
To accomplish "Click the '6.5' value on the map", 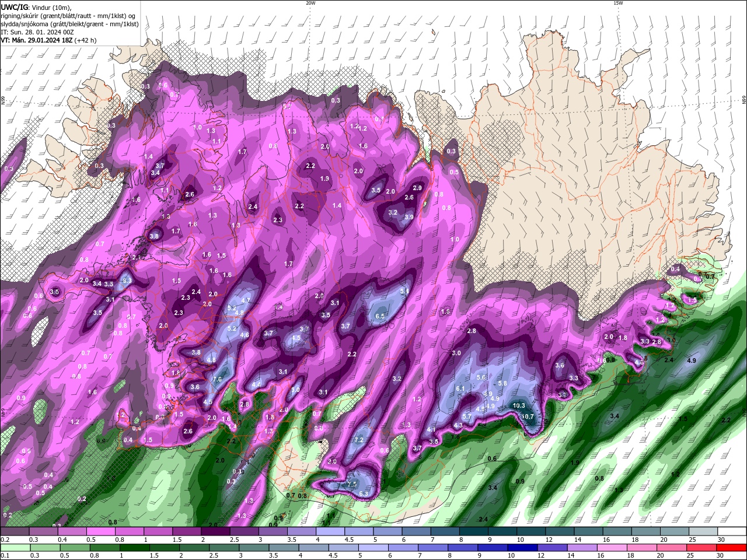I will (380, 316).
